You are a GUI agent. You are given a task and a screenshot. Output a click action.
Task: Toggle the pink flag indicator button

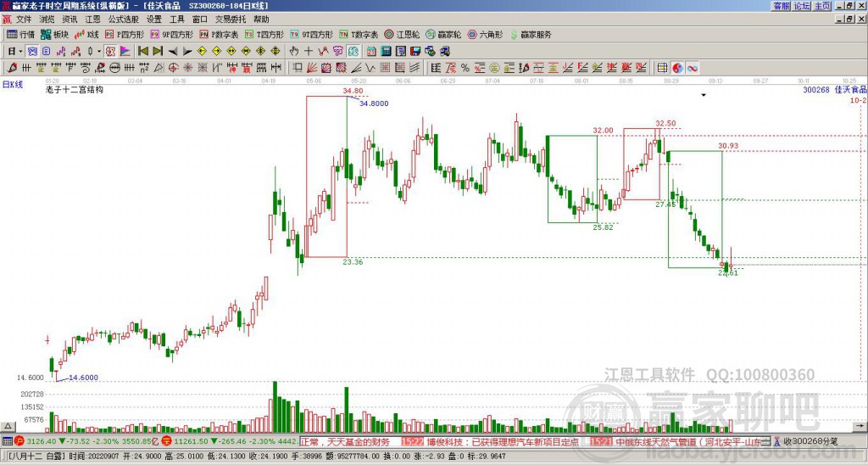click(125, 52)
